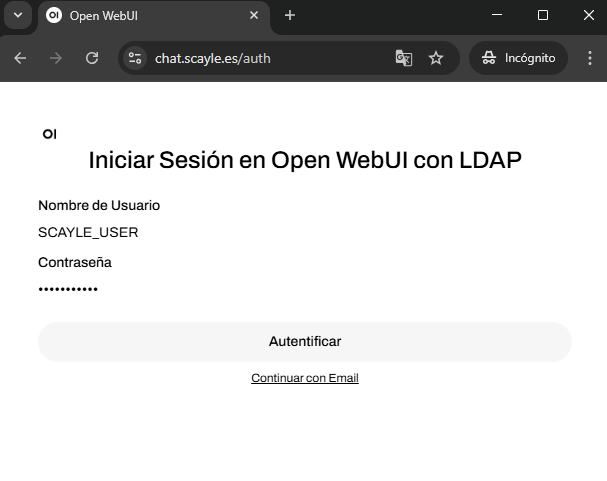Click the address bar URL chat.scayle.es/auth
The width and height of the screenshot is (607, 481).
pyautogui.click(x=213, y=58)
